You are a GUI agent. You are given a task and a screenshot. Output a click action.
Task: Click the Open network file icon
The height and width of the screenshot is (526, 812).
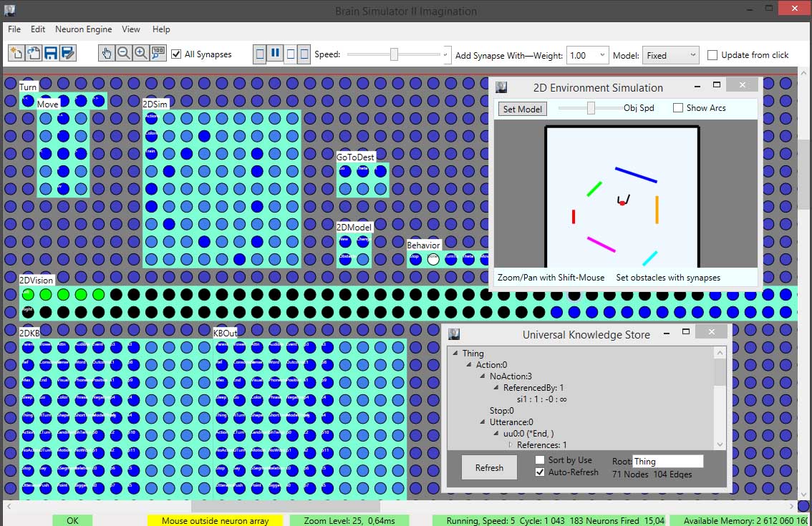(33, 53)
